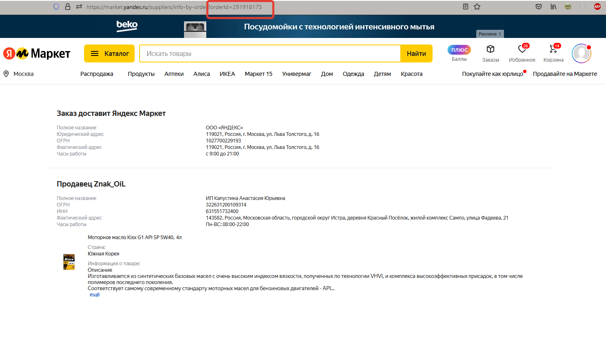
Task: Select ООО «ЯНДЕКС» full name text
Action: click(224, 128)
